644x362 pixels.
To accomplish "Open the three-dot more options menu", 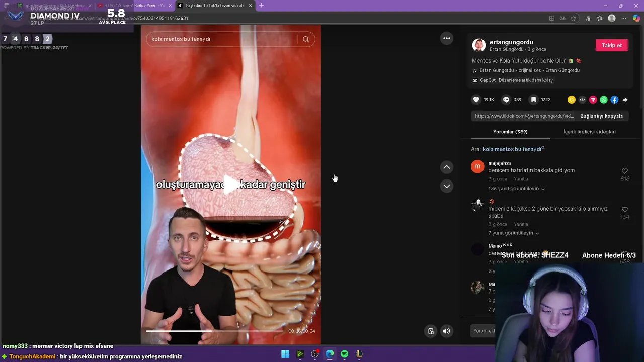I will tap(446, 38).
